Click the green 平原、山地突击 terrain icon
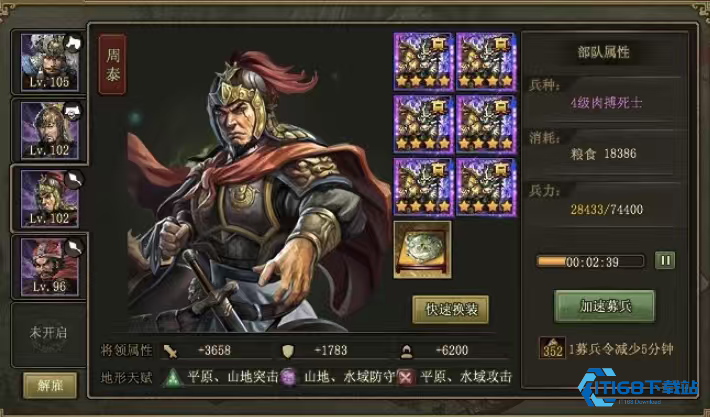This screenshot has width=710, height=417. (173, 377)
